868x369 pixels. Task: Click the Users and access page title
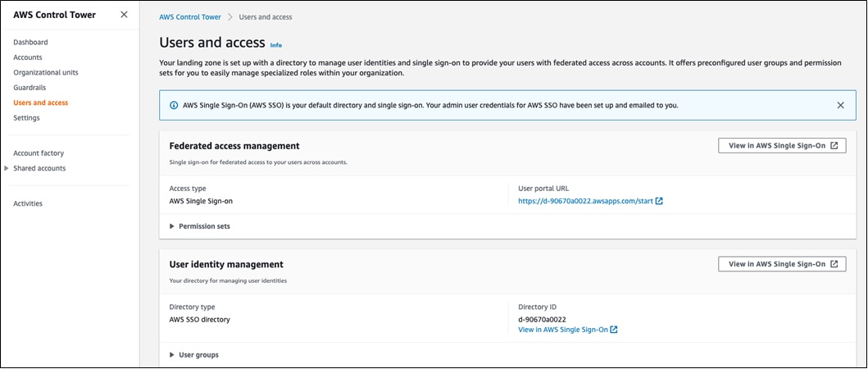tap(212, 43)
